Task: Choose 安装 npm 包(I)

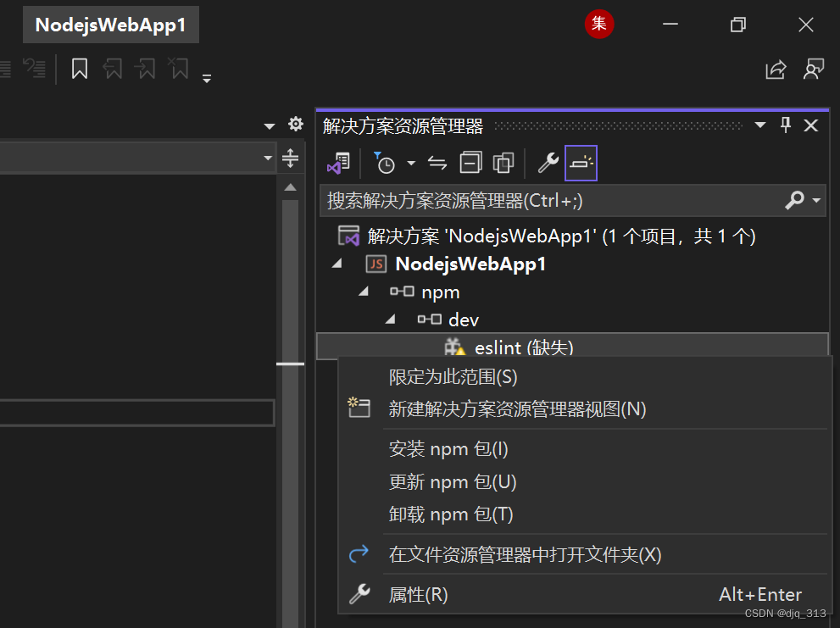Action: coord(585,449)
